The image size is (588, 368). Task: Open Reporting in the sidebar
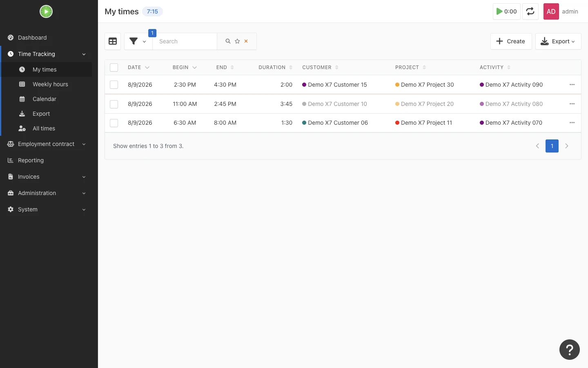(46, 160)
